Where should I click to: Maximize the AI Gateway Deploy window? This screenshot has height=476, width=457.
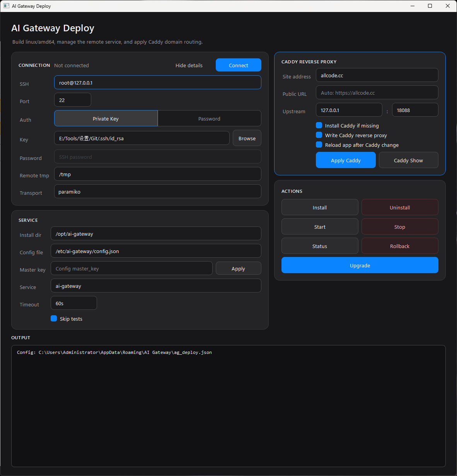pyautogui.click(x=430, y=6)
